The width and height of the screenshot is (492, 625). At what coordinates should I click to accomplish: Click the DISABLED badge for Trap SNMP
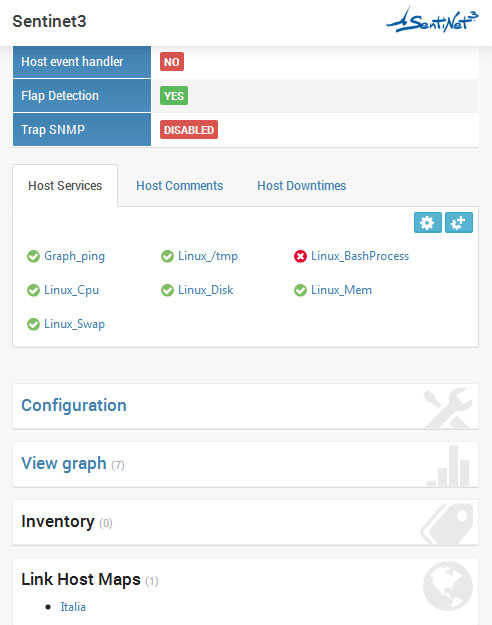click(189, 130)
